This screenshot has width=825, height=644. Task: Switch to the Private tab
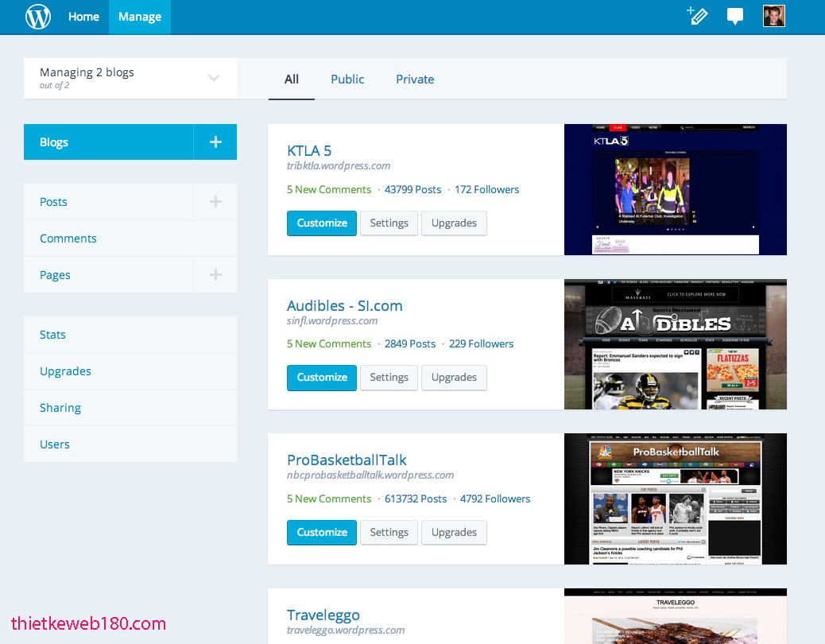coord(414,79)
